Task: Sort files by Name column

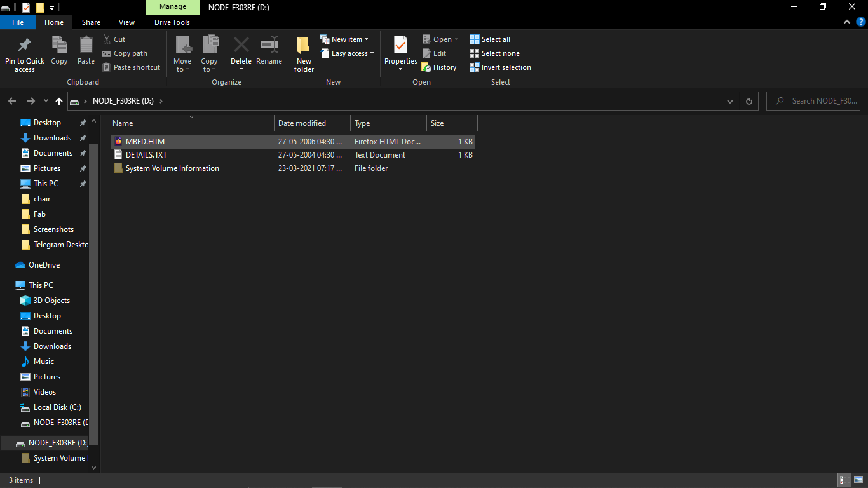Action: tap(191, 123)
